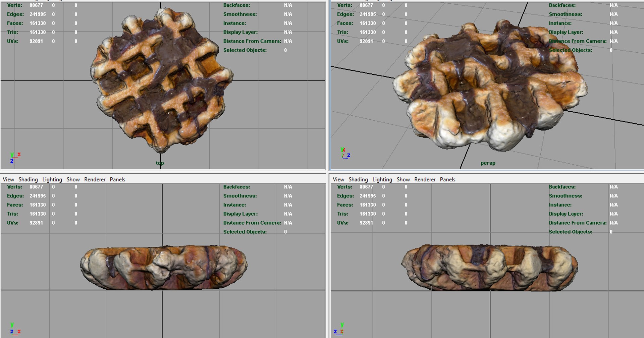This screenshot has height=338, width=644.
Task: Open the Lighting menu in the lower-left panel
Action: tap(52, 179)
